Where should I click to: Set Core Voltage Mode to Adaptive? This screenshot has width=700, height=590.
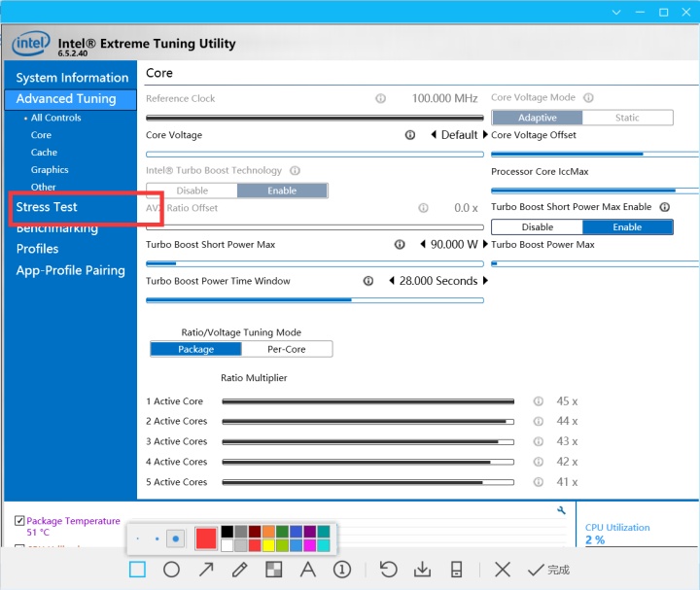537,118
